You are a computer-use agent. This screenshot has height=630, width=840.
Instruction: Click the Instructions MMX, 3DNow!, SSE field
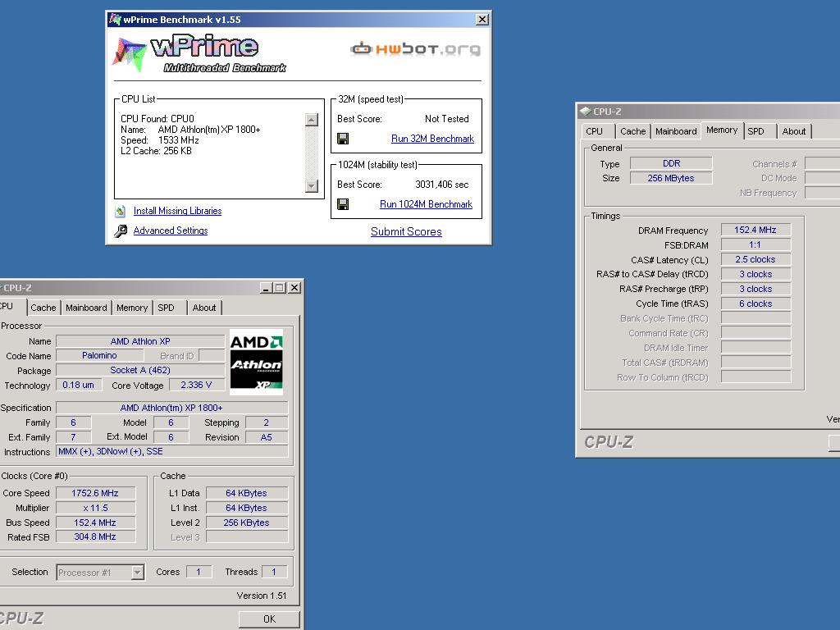coord(171,452)
